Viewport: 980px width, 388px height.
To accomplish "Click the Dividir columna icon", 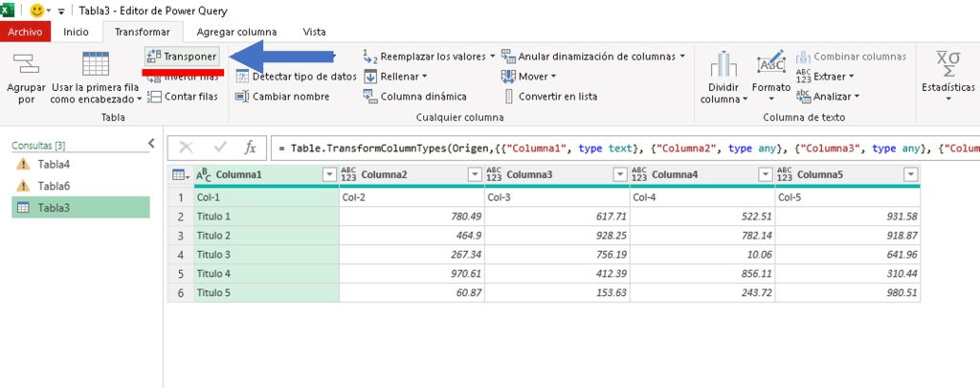I will tap(724, 64).
